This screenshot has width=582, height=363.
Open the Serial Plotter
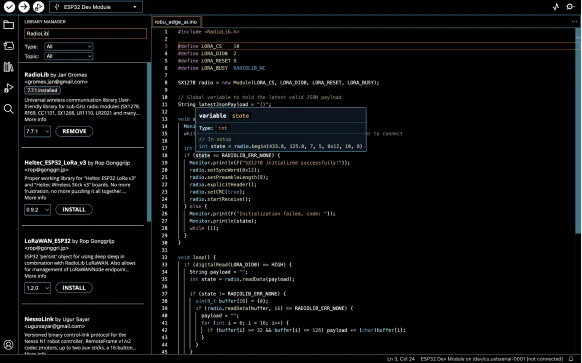[x=556, y=7]
